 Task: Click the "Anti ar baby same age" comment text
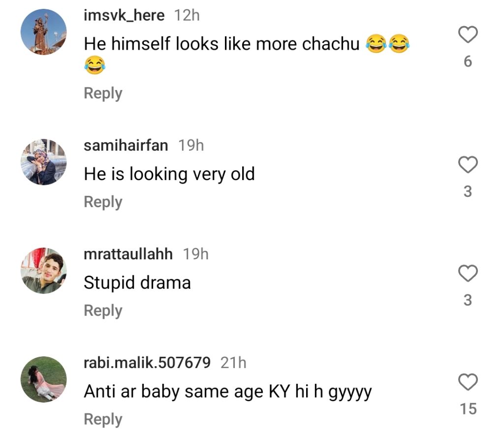click(x=227, y=392)
